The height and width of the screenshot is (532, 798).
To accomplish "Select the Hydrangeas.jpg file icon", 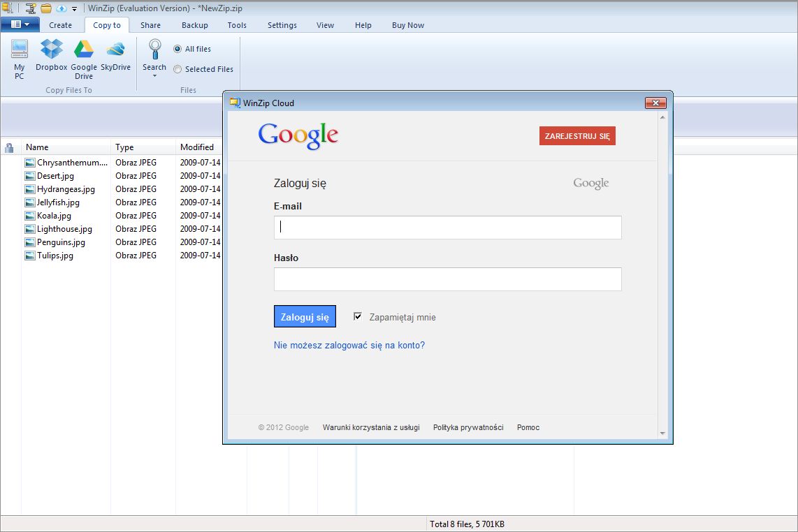I will 30,189.
